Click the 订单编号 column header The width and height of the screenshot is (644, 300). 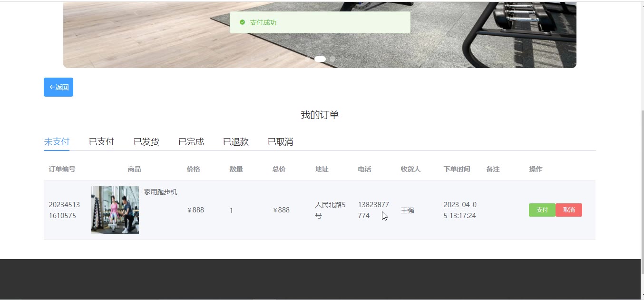point(62,169)
